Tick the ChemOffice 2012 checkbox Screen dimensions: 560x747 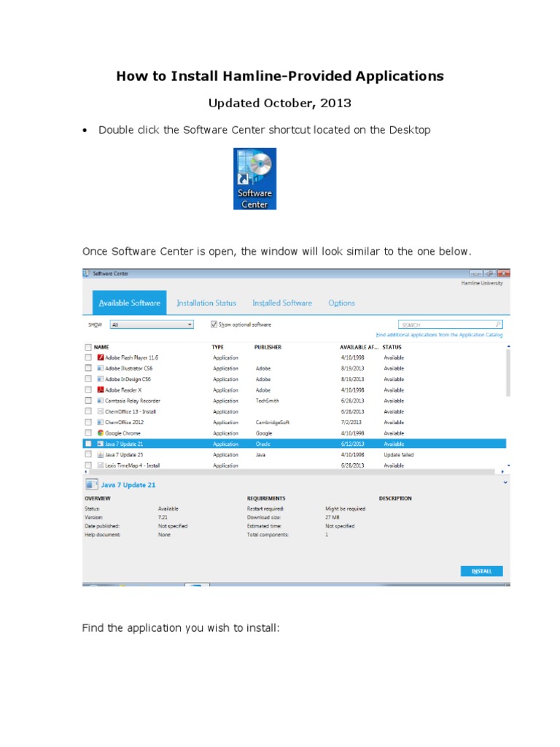[x=88, y=422]
